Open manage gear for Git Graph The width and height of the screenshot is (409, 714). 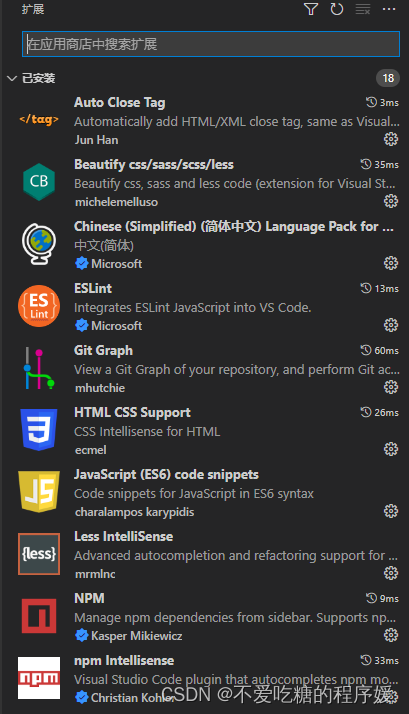391,387
